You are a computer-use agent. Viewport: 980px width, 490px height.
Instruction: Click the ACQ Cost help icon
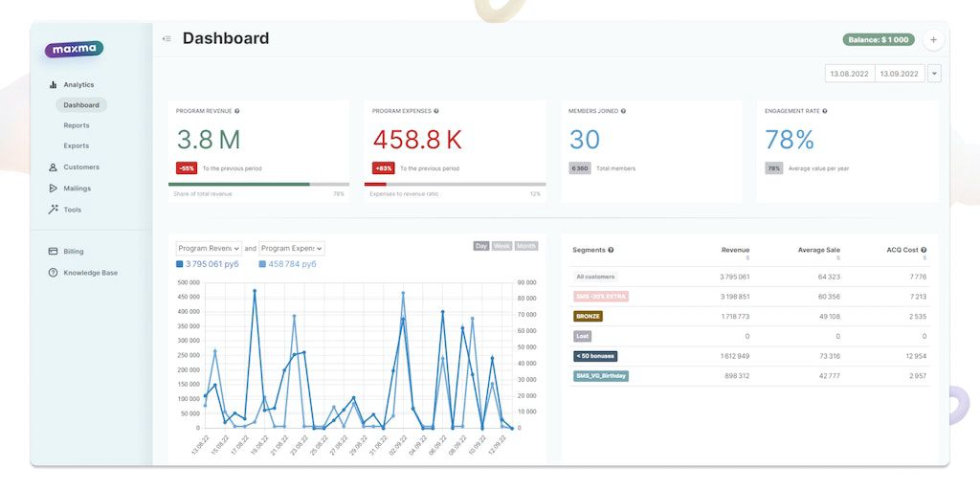click(924, 250)
